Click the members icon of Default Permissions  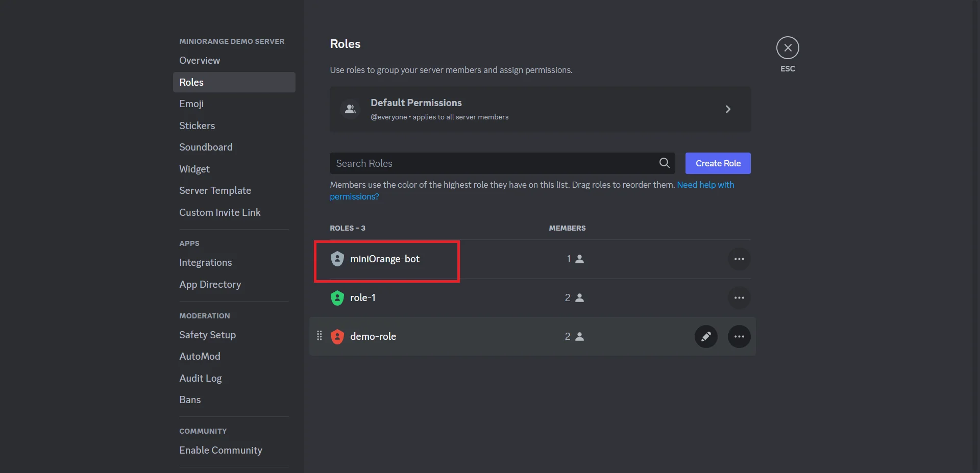[x=350, y=109]
